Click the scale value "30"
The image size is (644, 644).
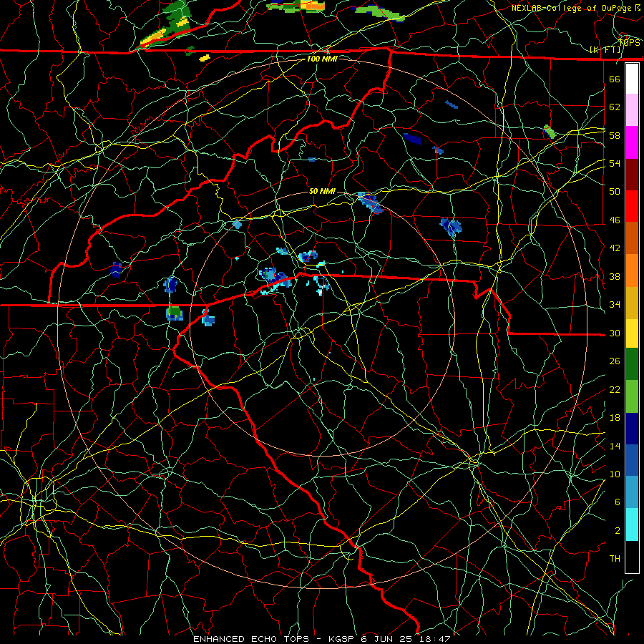(615, 333)
